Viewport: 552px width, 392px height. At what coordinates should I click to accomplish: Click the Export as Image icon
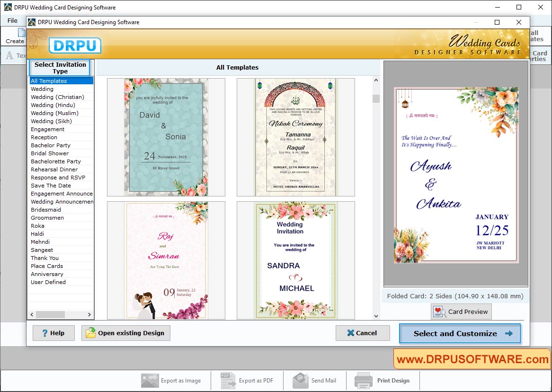click(x=150, y=380)
